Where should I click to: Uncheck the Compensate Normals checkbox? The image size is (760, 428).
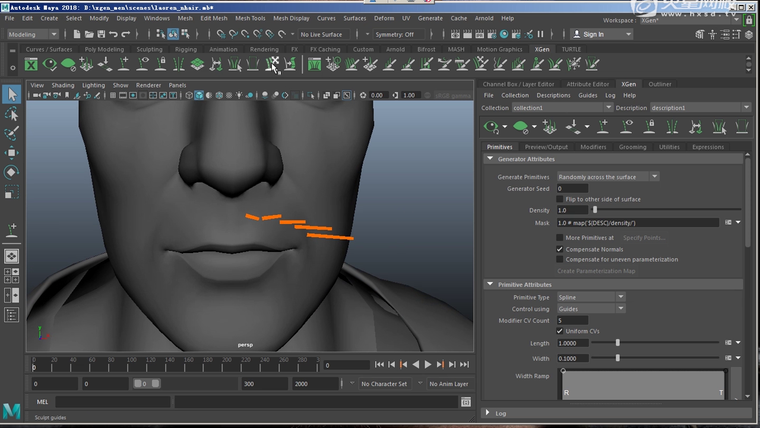point(560,249)
